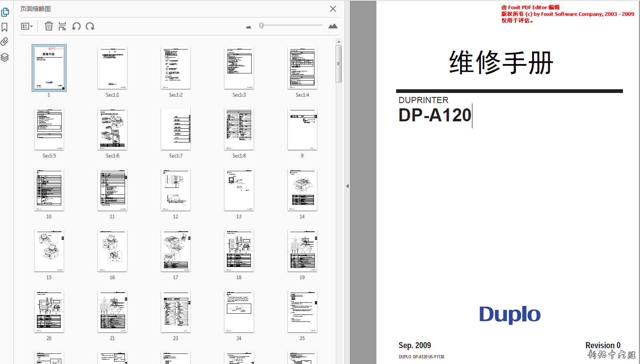Select page thumbnail Sec1:3
This screenshot has height=364, width=640.
tap(239, 68)
